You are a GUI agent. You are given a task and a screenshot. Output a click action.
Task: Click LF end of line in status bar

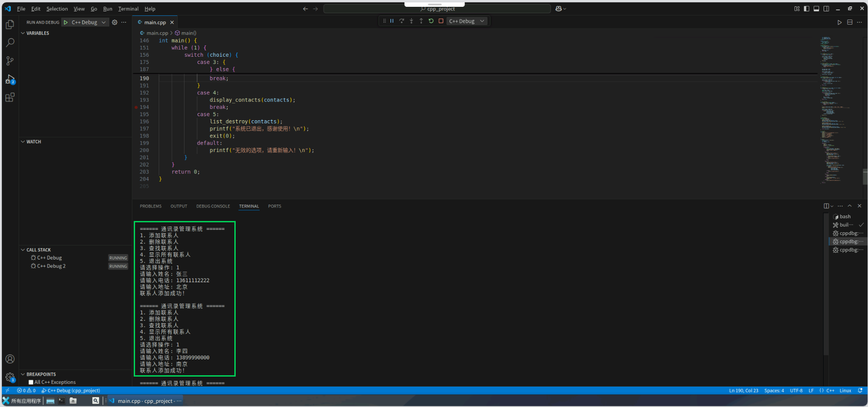pos(811,391)
